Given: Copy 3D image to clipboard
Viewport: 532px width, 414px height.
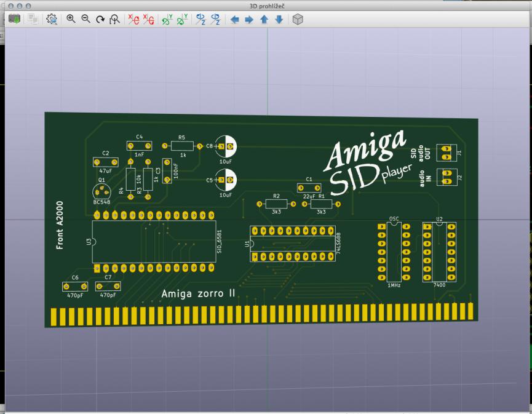Looking at the screenshot, I should click(x=33, y=20).
